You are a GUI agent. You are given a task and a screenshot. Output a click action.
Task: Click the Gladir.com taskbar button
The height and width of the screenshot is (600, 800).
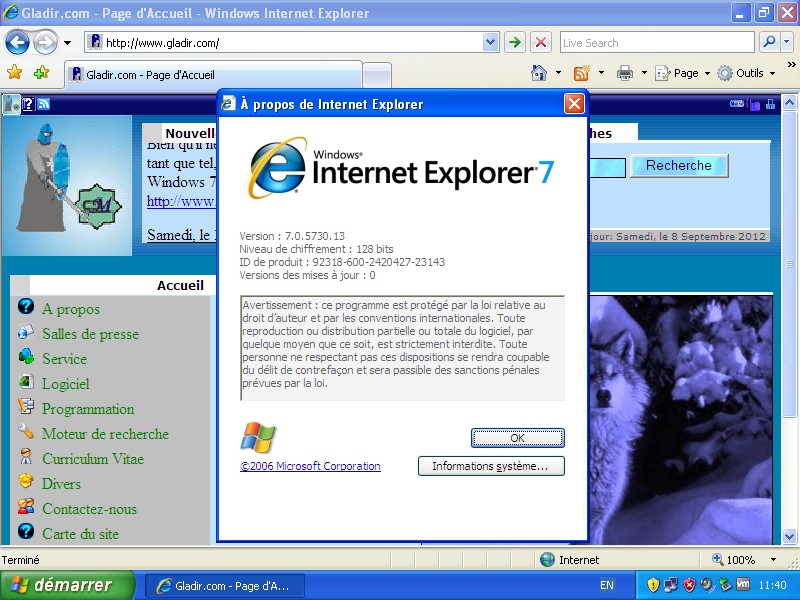pos(224,585)
